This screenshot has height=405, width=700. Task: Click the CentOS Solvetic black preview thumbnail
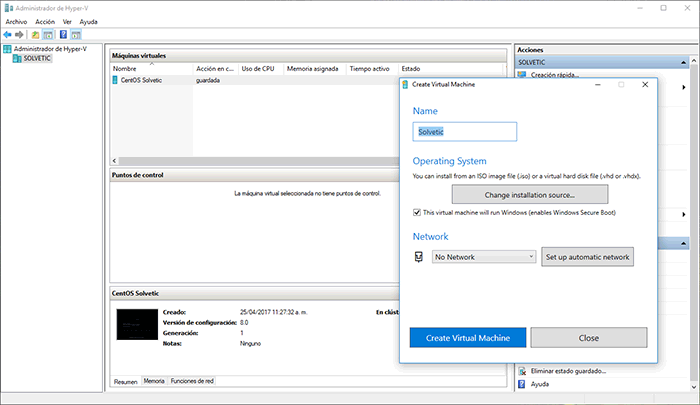[137, 325]
